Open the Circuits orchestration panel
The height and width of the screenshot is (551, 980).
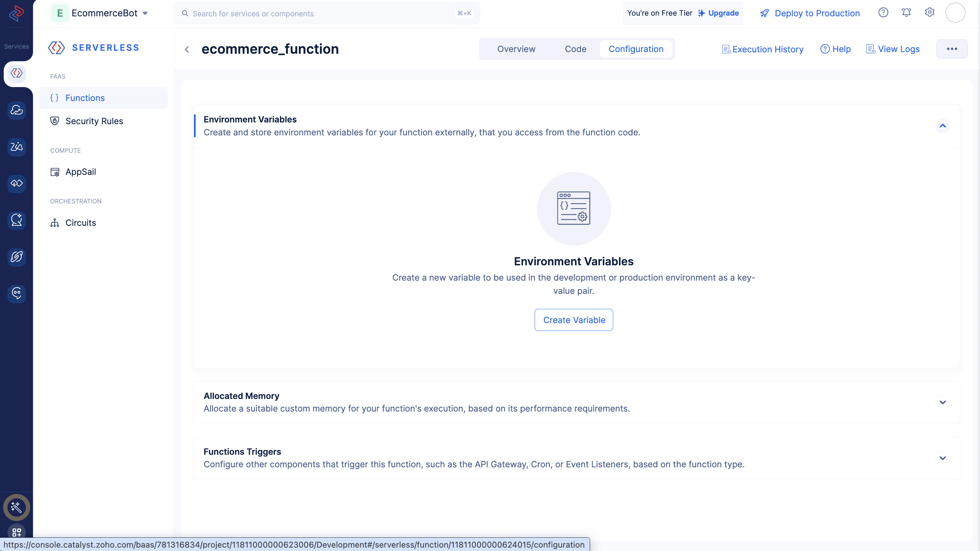(x=80, y=222)
